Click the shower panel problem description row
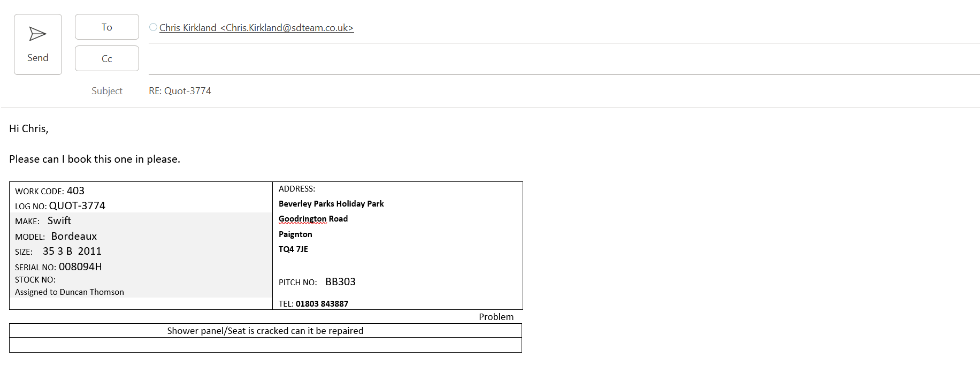Screen dimensions: 980x373 point(265,331)
